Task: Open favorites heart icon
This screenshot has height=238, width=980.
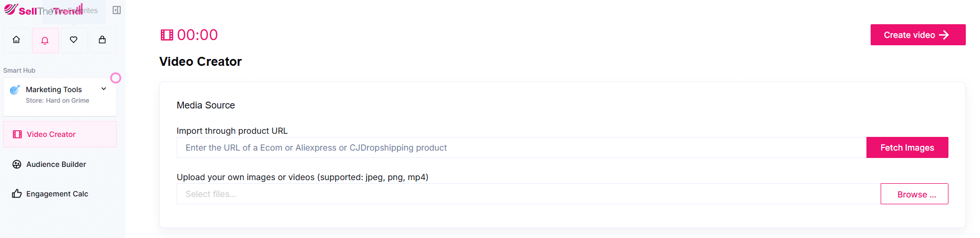Action: coord(74,39)
